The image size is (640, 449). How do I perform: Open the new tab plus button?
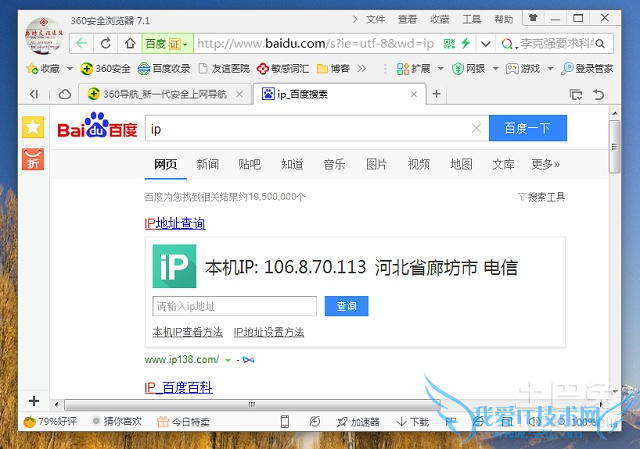[436, 94]
